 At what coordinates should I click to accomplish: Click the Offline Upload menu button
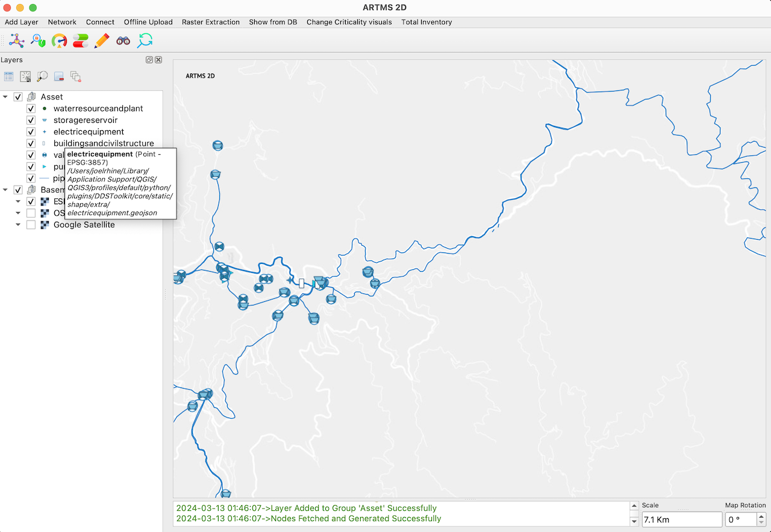(148, 22)
